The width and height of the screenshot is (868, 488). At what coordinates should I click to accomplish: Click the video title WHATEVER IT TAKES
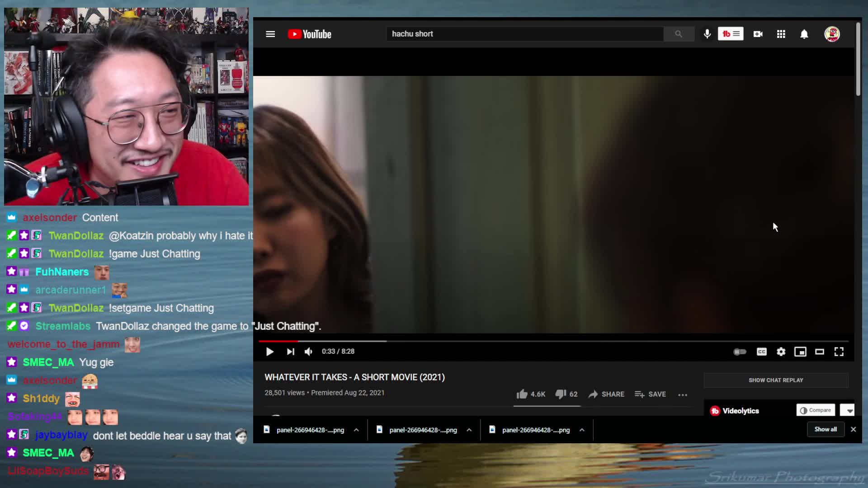(354, 377)
